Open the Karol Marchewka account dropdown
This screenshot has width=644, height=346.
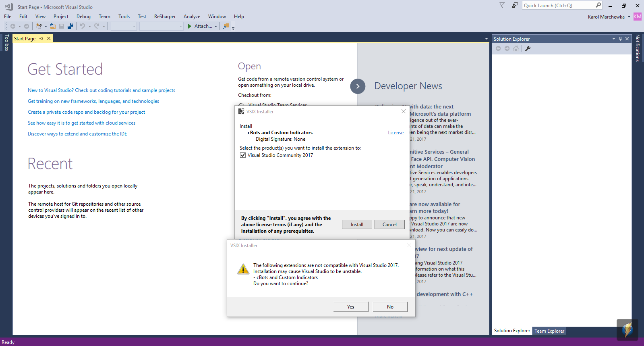tap(629, 17)
